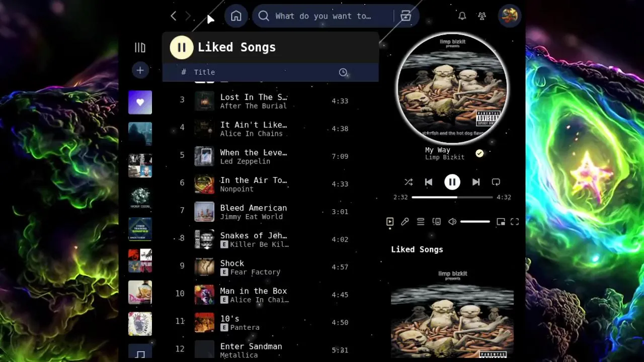Open the Friend Activity icon
The width and height of the screenshot is (644, 362).
point(482,16)
